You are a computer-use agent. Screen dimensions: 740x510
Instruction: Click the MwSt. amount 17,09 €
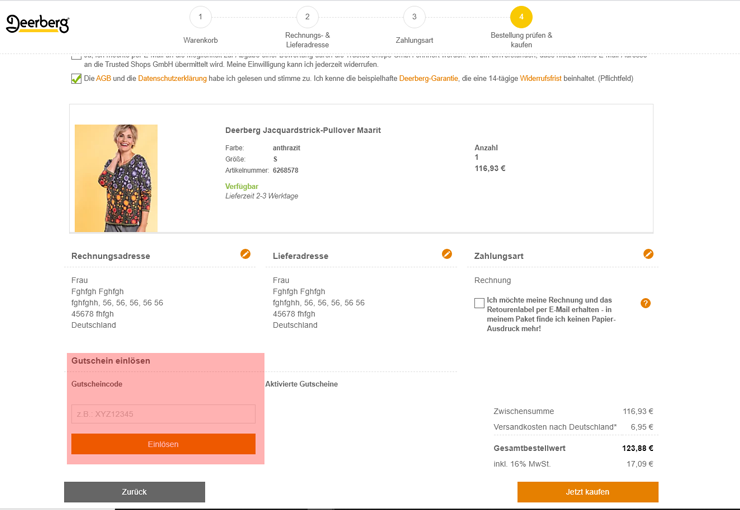point(640,464)
